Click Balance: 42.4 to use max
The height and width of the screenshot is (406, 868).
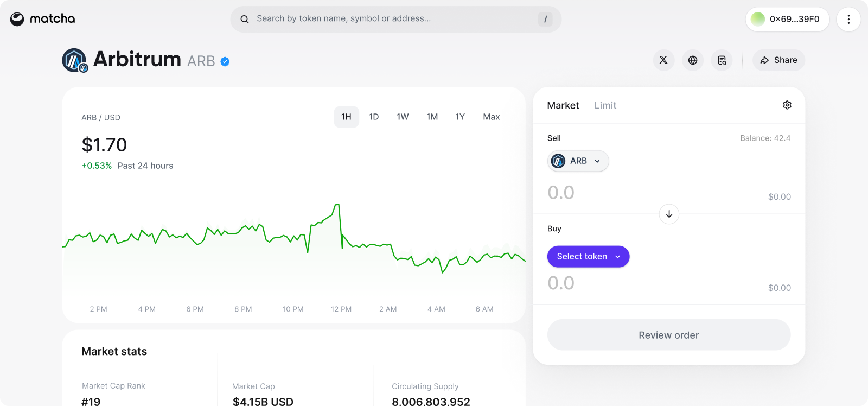click(765, 138)
